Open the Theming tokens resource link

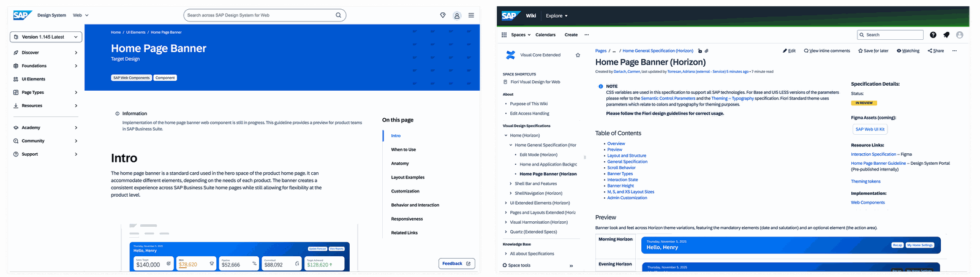(x=865, y=181)
